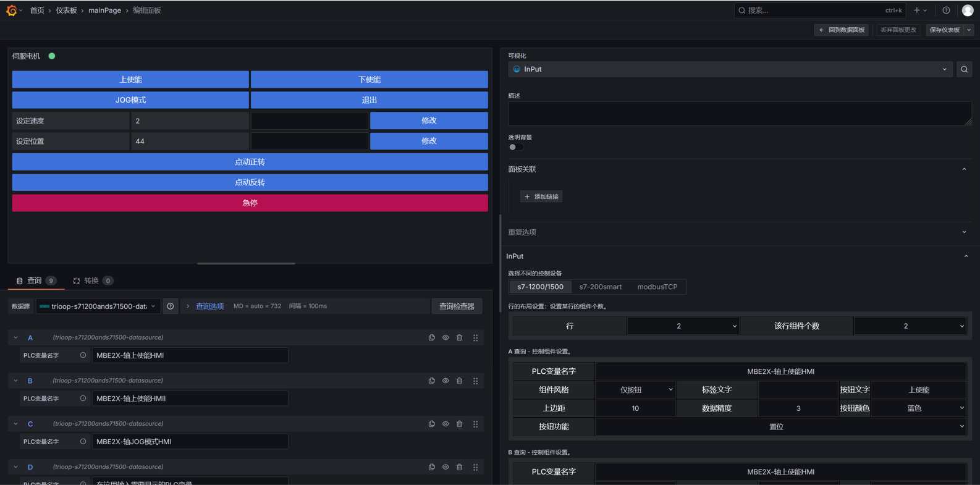The height and width of the screenshot is (485, 980).
Task: Switch to the 转换 tab
Action: (93, 281)
